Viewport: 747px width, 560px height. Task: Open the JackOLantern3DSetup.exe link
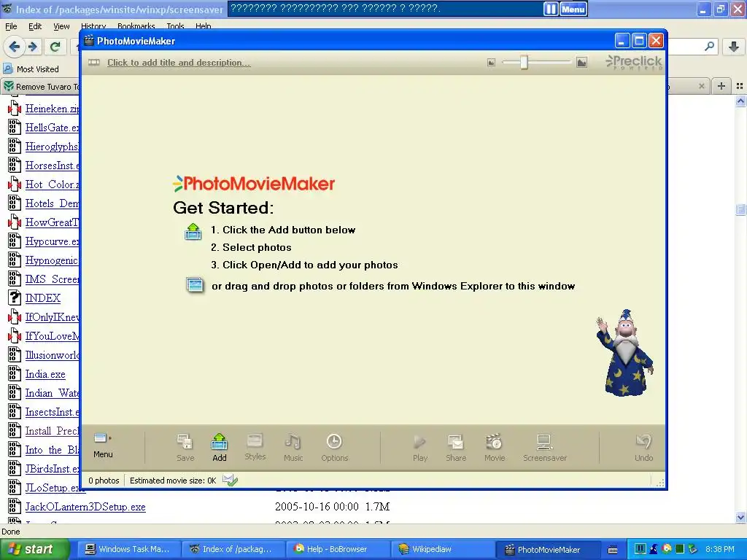click(x=85, y=507)
